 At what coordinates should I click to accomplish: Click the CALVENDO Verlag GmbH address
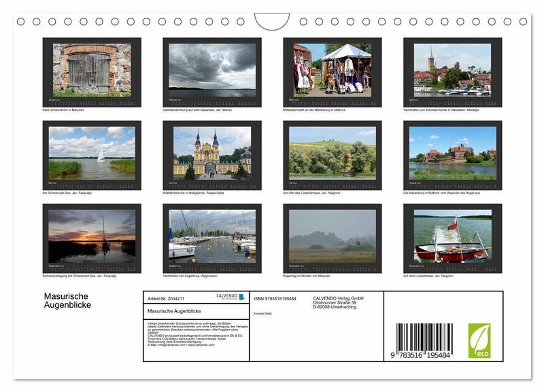tap(338, 302)
